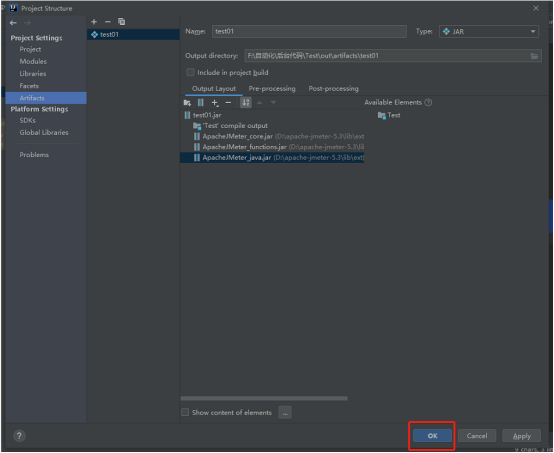Copy the artifact using duplicate icon

(x=122, y=22)
